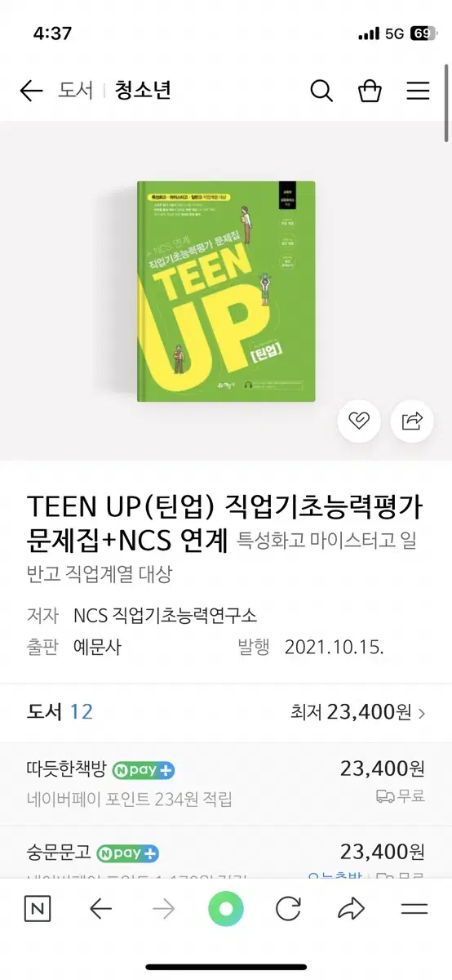Toggle the heart wishlist button
Screen dimensions: 452x980
[359, 421]
